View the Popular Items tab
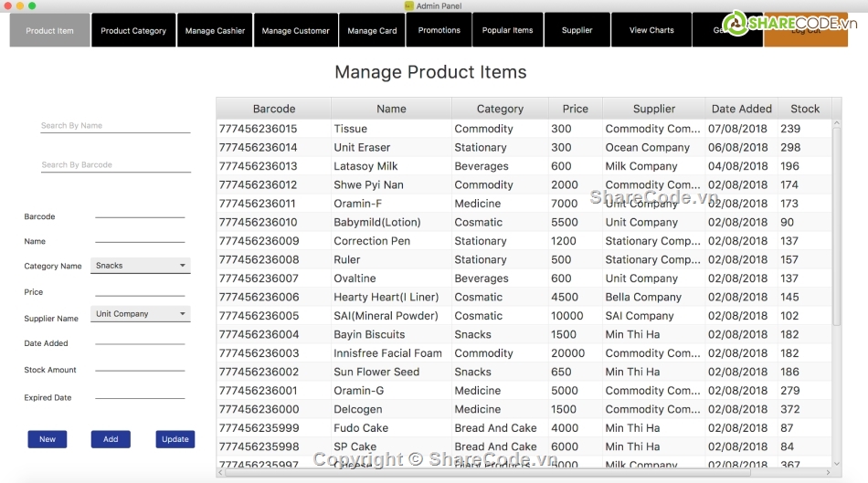The height and width of the screenshot is (483, 868). point(507,30)
